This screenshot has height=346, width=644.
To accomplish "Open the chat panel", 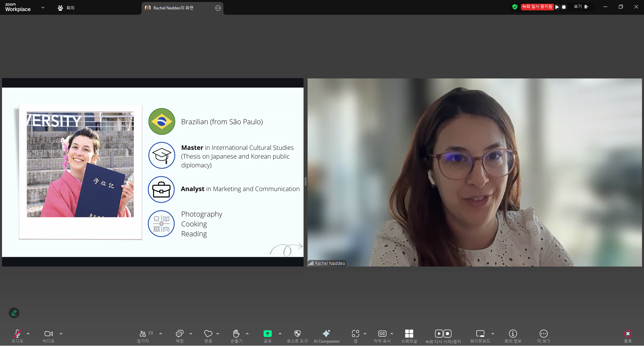I will (x=179, y=334).
